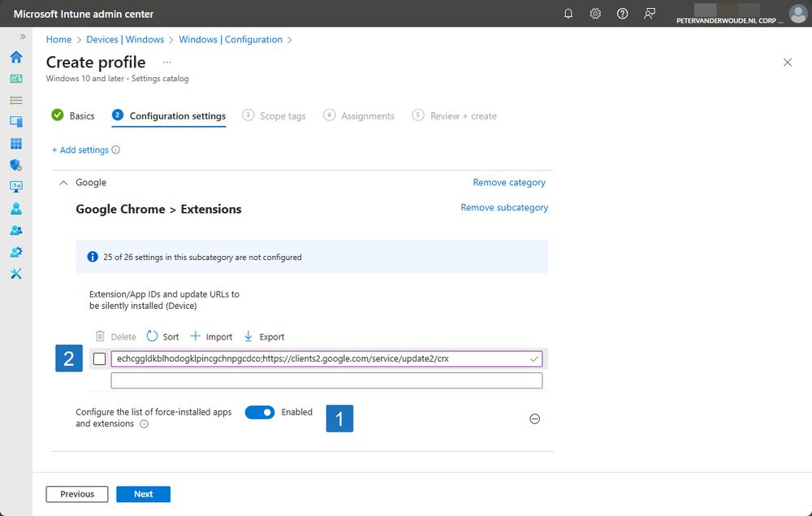Open Groups icon in sidebar
812x516 pixels.
pyautogui.click(x=16, y=230)
